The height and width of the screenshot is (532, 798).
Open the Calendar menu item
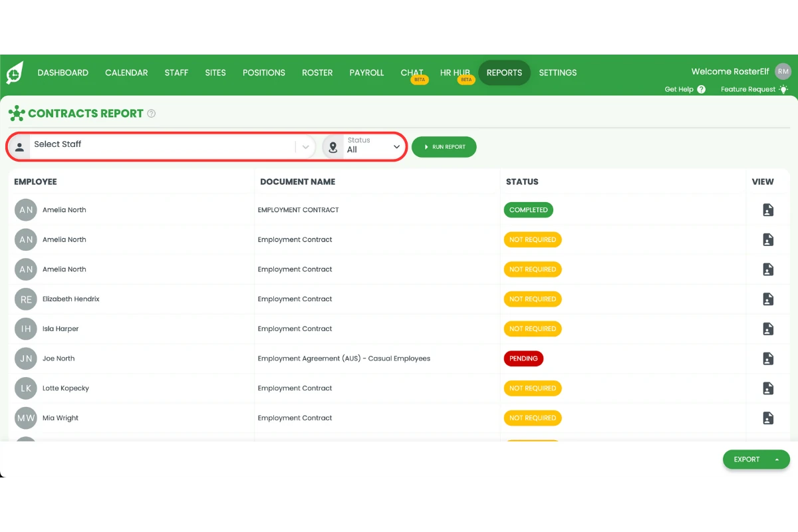coord(126,72)
